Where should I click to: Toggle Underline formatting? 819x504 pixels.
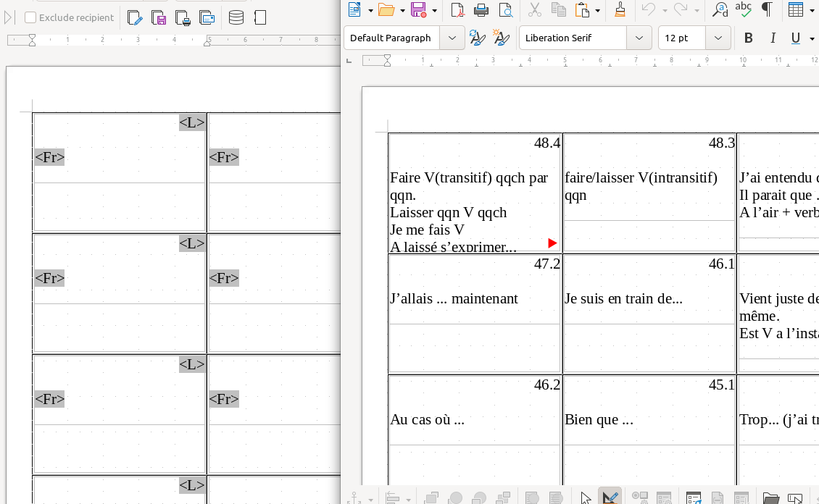[x=796, y=38]
